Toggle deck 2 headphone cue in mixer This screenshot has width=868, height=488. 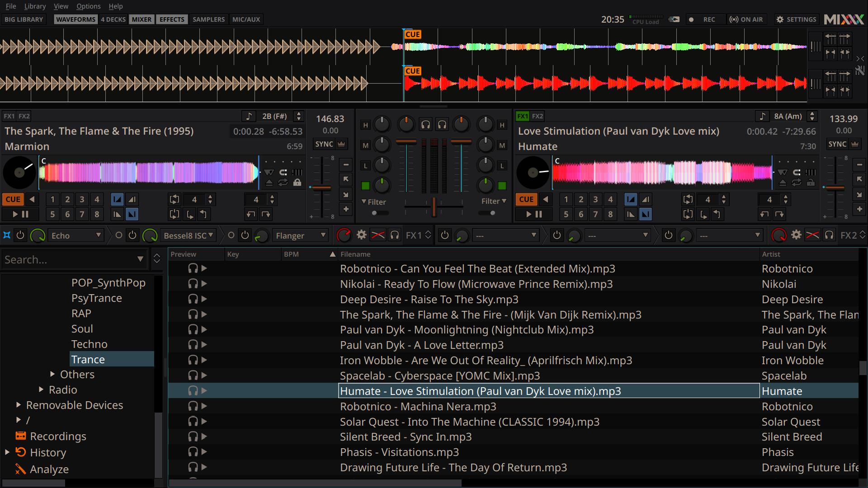tap(442, 125)
